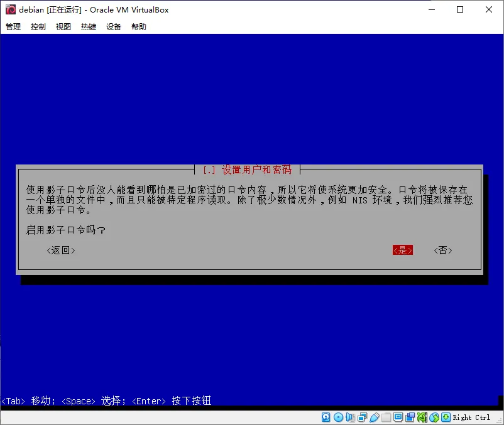The image size is (504, 425).
Task: Click the recording status icon
Action: [410, 417]
